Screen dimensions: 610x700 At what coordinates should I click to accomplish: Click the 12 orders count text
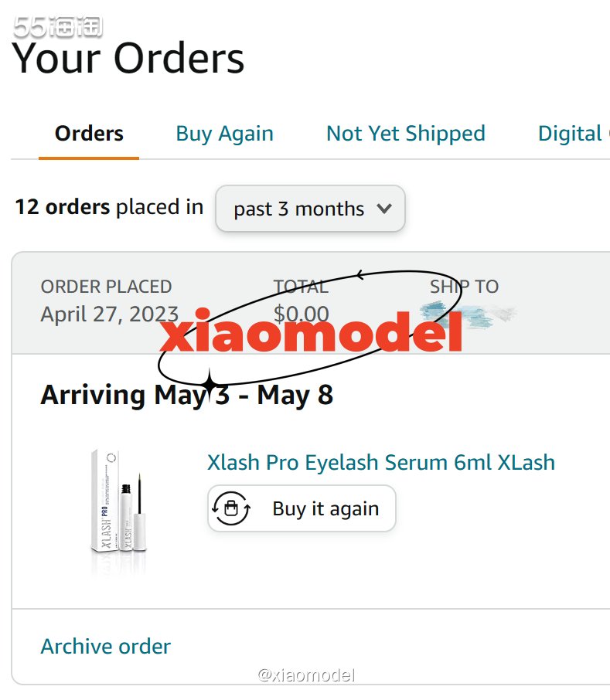62,207
